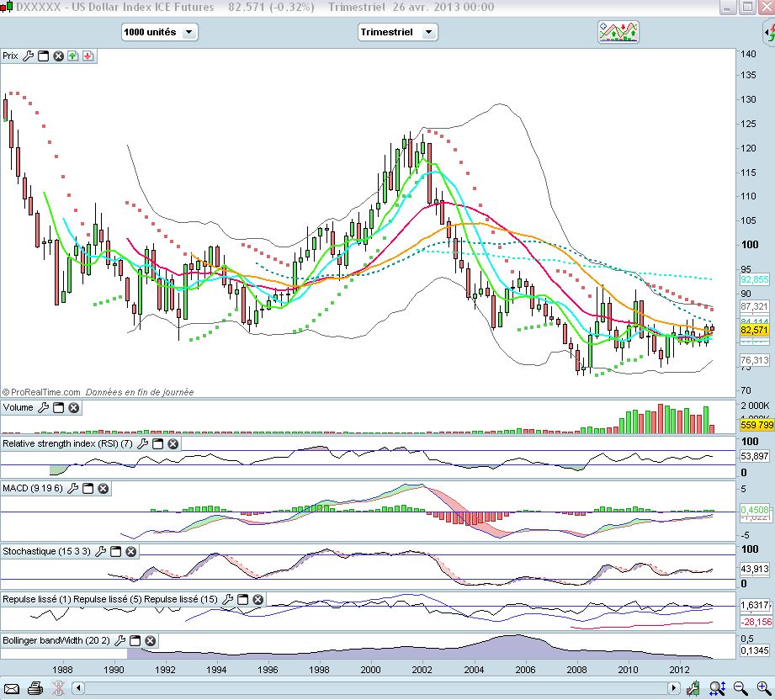Click the magnifier with blue arrows icon
This screenshot has height=700, width=775.
(717, 688)
